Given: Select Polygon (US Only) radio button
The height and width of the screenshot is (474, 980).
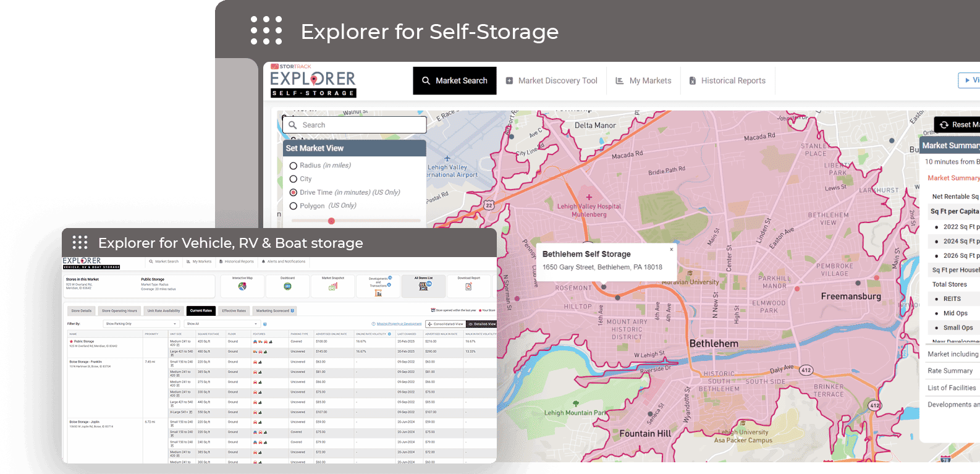Looking at the screenshot, I should (294, 206).
